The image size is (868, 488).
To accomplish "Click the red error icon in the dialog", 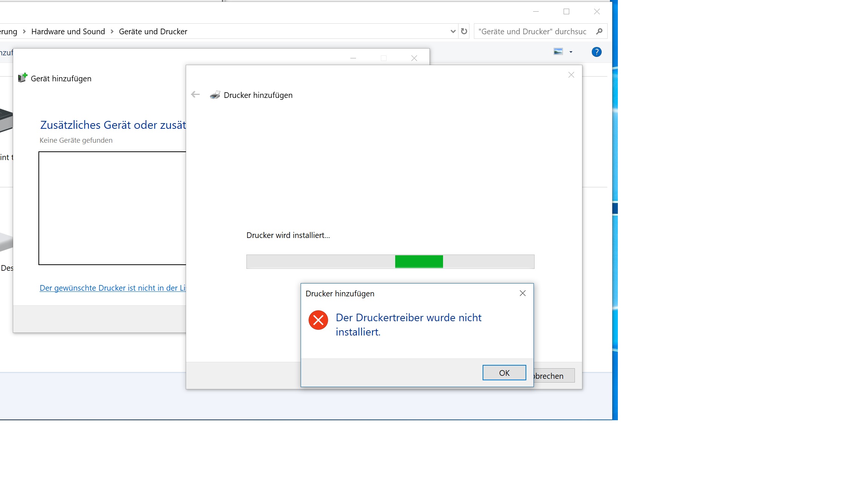I will 318,320.
